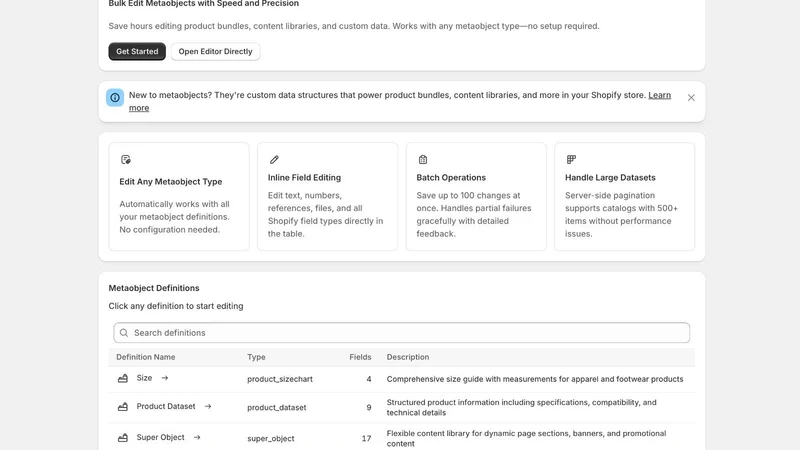Click the Size row metaobject icon
Image resolution: width=800 pixels, height=450 pixels.
click(123, 379)
